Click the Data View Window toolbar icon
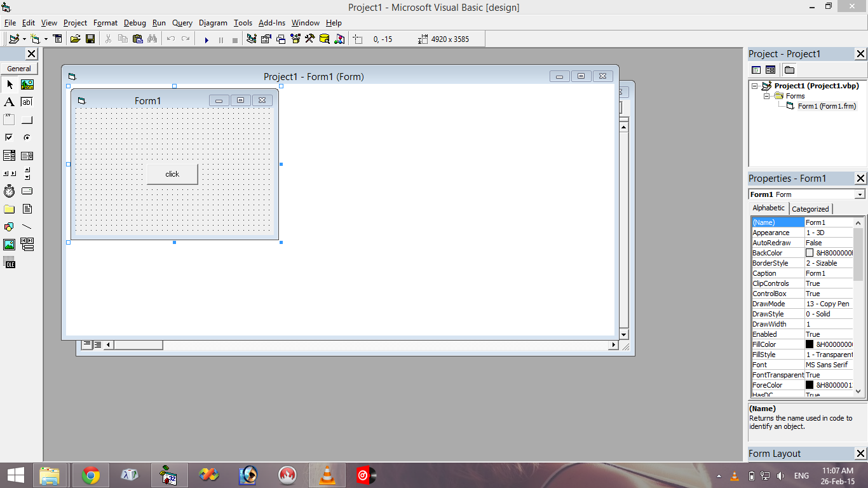This screenshot has width=868, height=488. 325,39
